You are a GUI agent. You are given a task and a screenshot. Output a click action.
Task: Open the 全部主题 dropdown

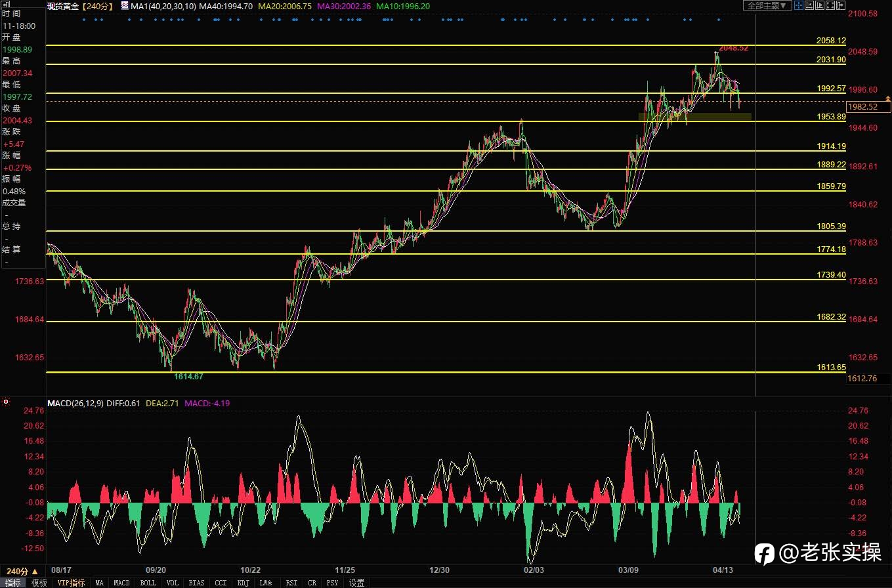click(767, 5)
